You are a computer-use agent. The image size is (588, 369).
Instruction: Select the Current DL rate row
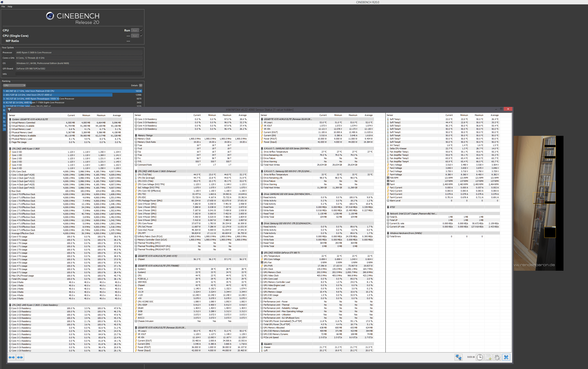pyautogui.click(x=443, y=224)
